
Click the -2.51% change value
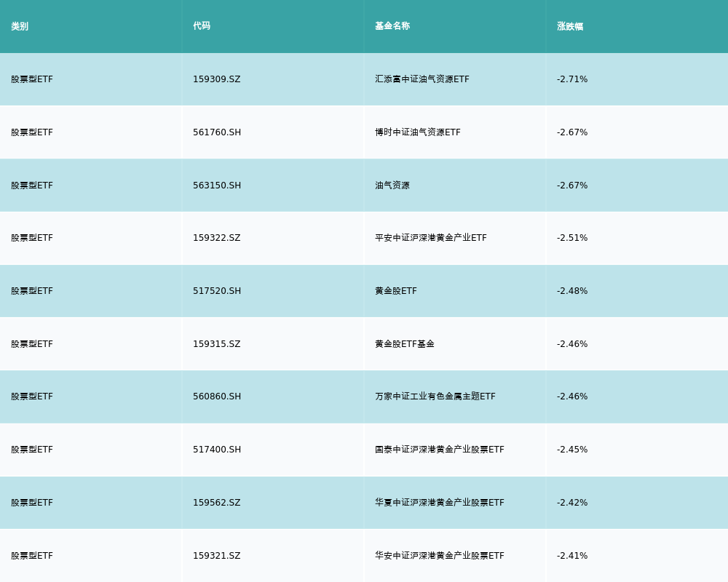[x=572, y=238]
